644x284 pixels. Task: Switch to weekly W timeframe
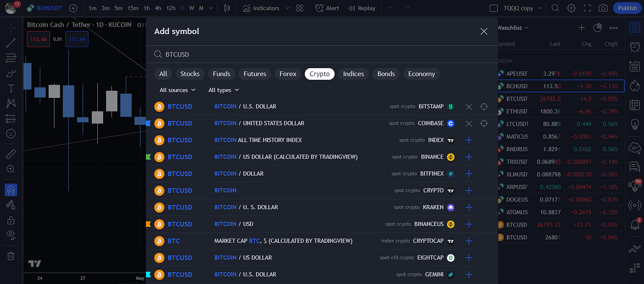coord(192,8)
